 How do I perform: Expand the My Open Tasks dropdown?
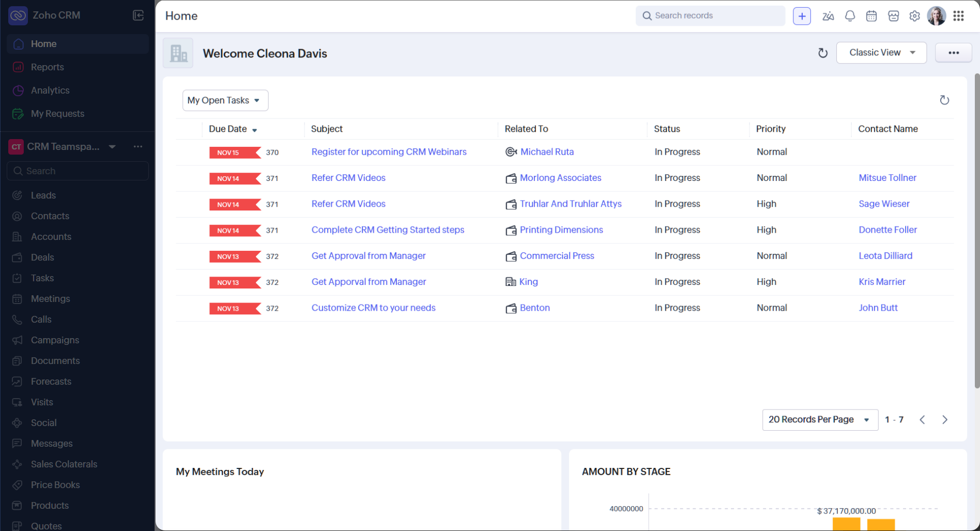[x=225, y=100]
